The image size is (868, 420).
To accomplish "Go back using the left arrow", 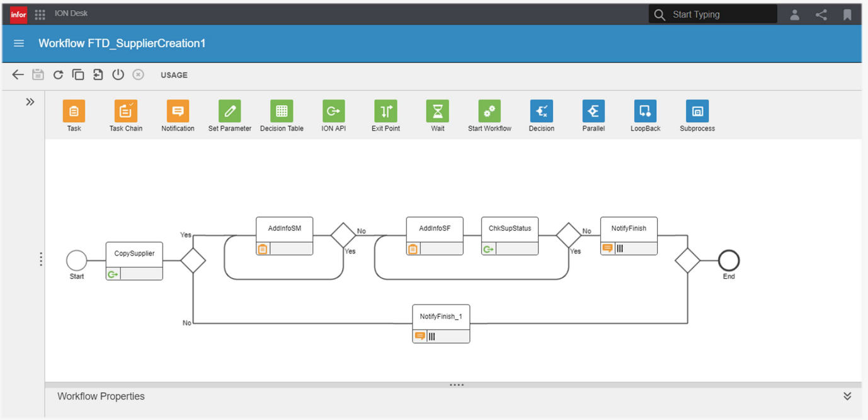I will click(18, 74).
